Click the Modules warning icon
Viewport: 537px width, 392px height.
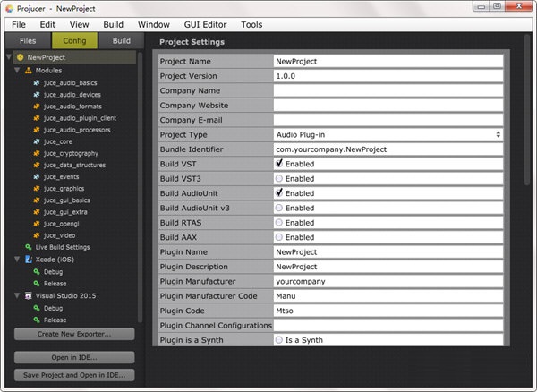coord(29,71)
